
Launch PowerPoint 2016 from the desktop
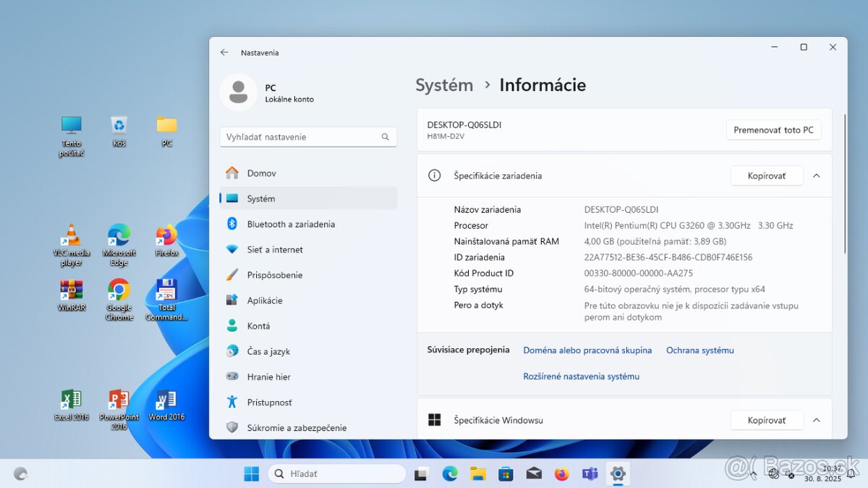coord(119,400)
